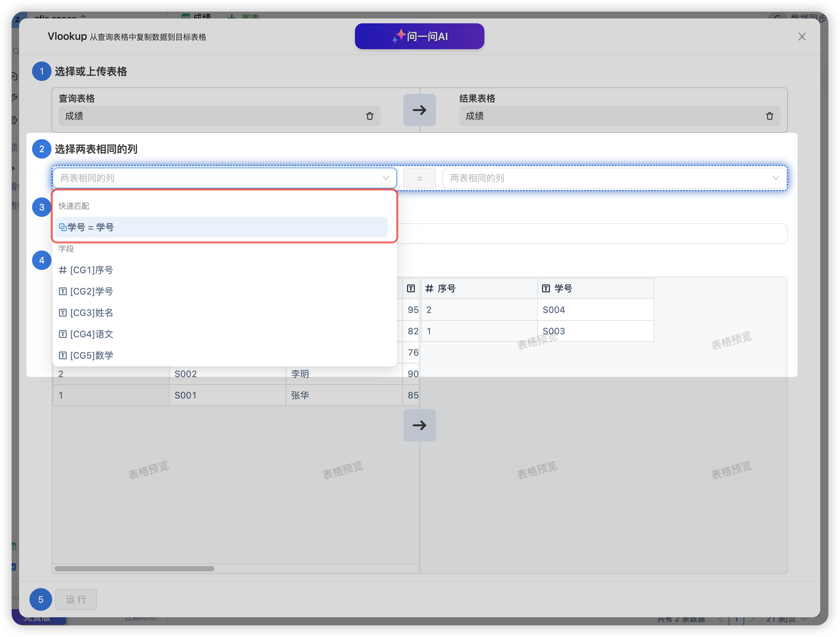Click the 结果表格 成绩 field
Screen dimensions: 840x637
click(620, 116)
